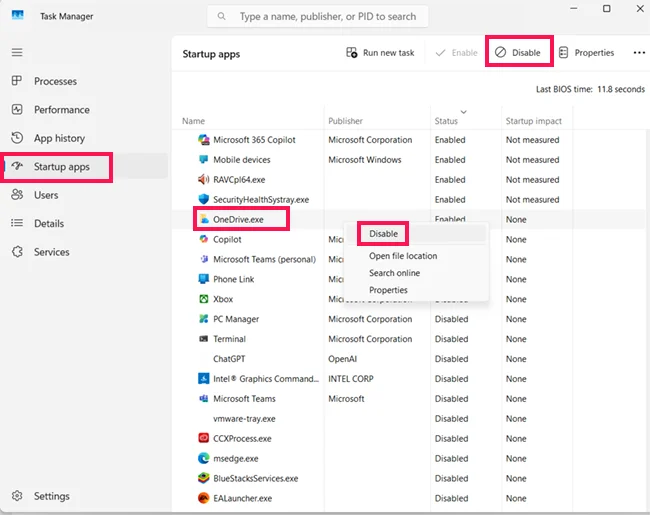The width and height of the screenshot is (650, 515).
Task: Click Terminal's Microsoft Corporation publisher
Action: coord(370,339)
